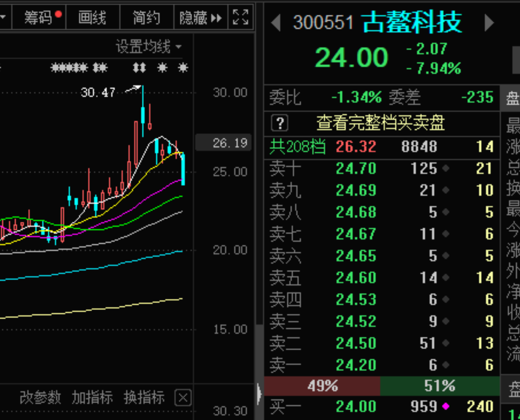Click 加指标 to add an indicator
Screen dimensions: 520x420
tap(92, 397)
